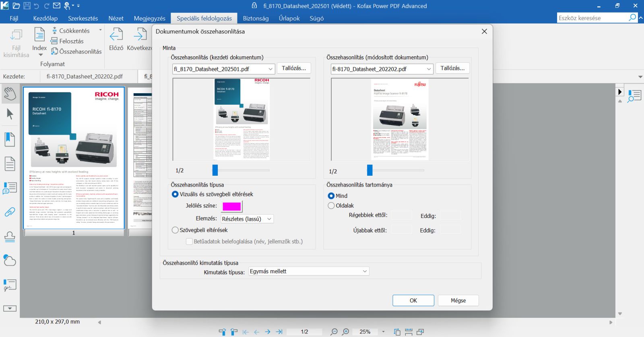The width and height of the screenshot is (644, 337).
Task: Click the Összehasonlítás ribbon icon
Action: pyautogui.click(x=55, y=51)
